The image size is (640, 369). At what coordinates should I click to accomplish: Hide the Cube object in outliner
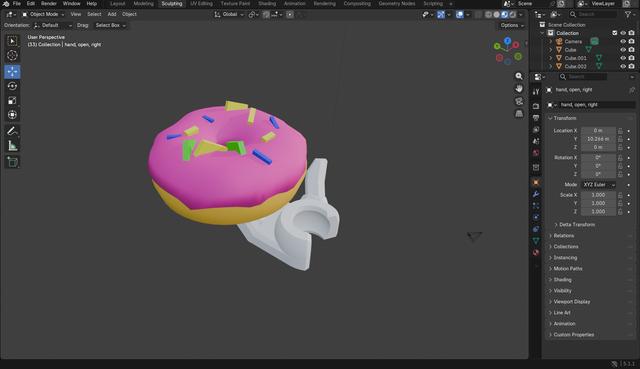point(623,50)
